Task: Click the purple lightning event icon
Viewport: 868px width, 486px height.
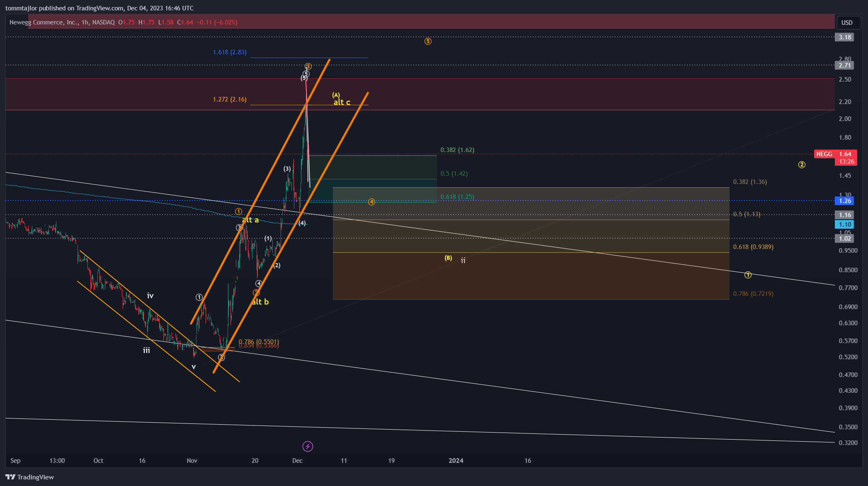Action: tap(308, 446)
